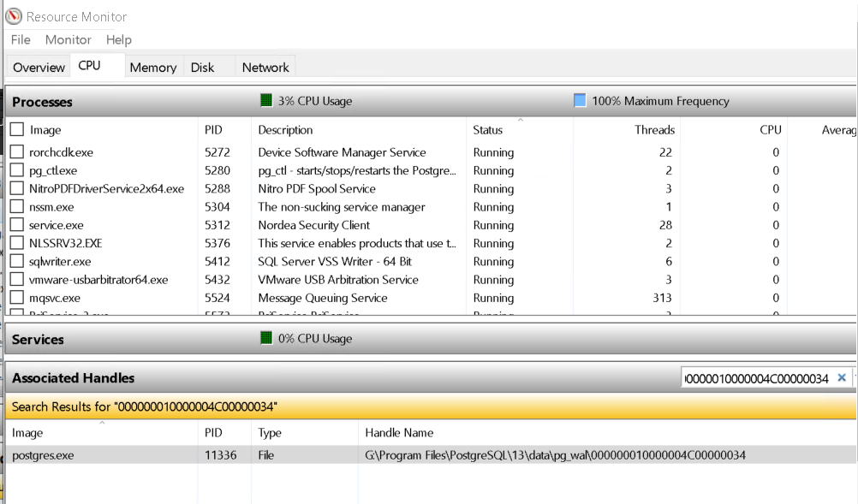Open the Monitor menu
The height and width of the screenshot is (504, 858).
[x=68, y=39]
